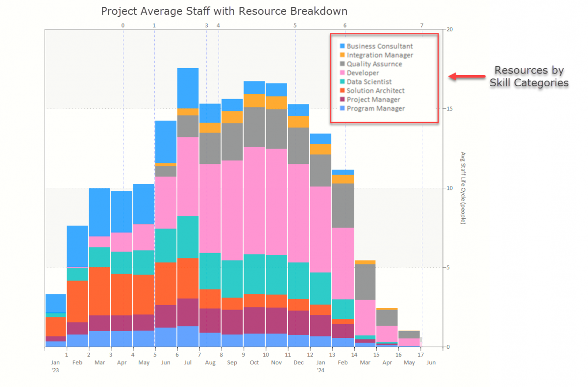This screenshot has width=588, height=387.
Task: Click the Data Scientist teal legend swatch
Action: click(343, 81)
